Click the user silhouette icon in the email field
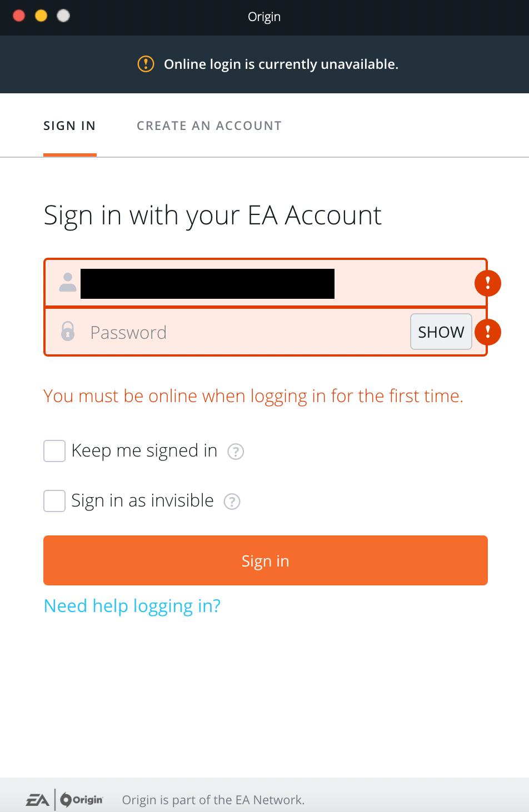This screenshot has height=812, width=529. (x=67, y=283)
